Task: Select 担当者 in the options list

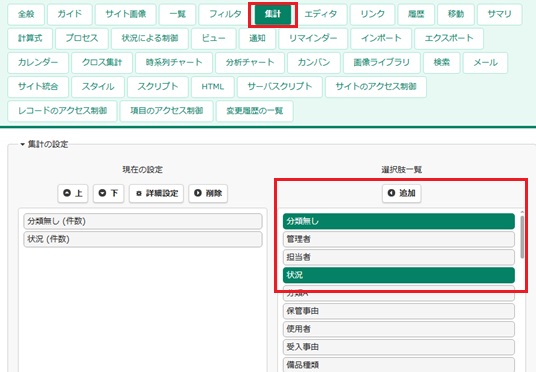Action: click(399, 257)
